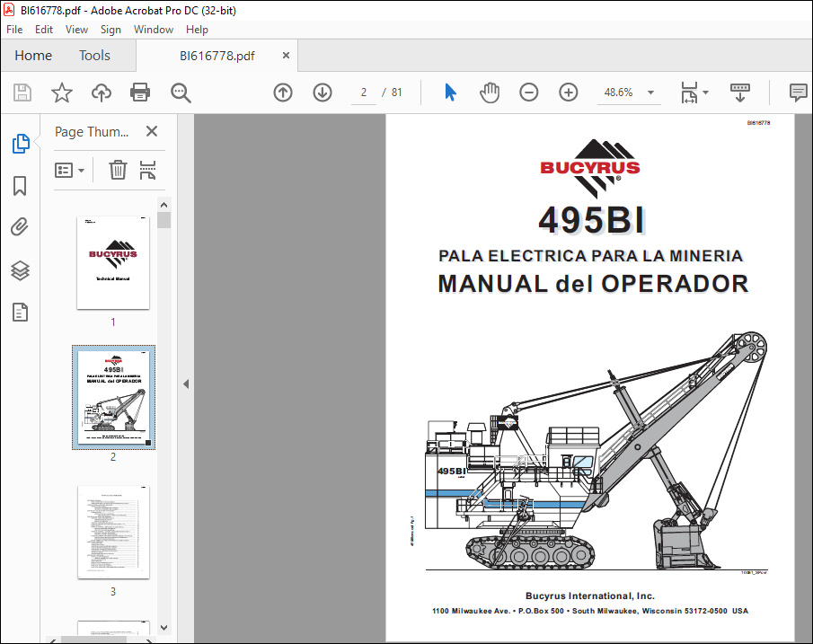Click the total page count '81'
This screenshot has height=644, width=813.
pyautogui.click(x=397, y=93)
